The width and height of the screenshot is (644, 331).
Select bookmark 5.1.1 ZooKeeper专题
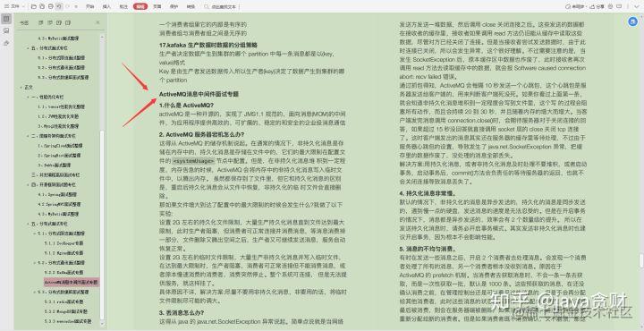(x=64, y=243)
